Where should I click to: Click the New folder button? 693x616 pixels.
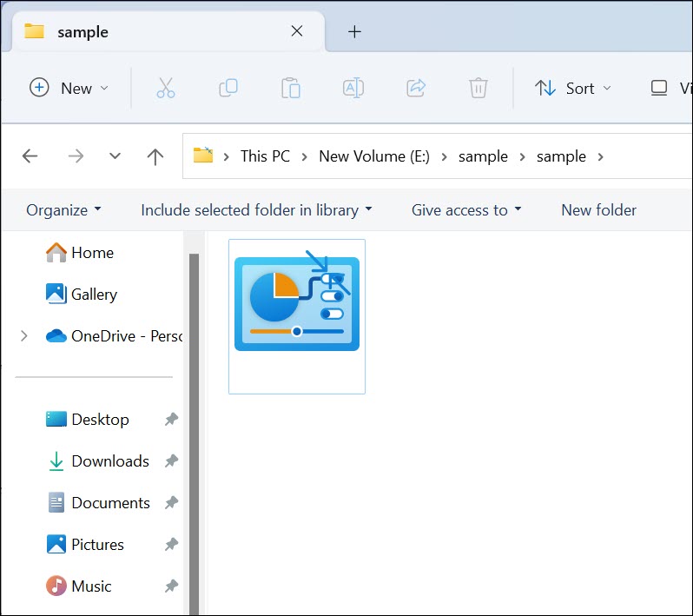(598, 210)
